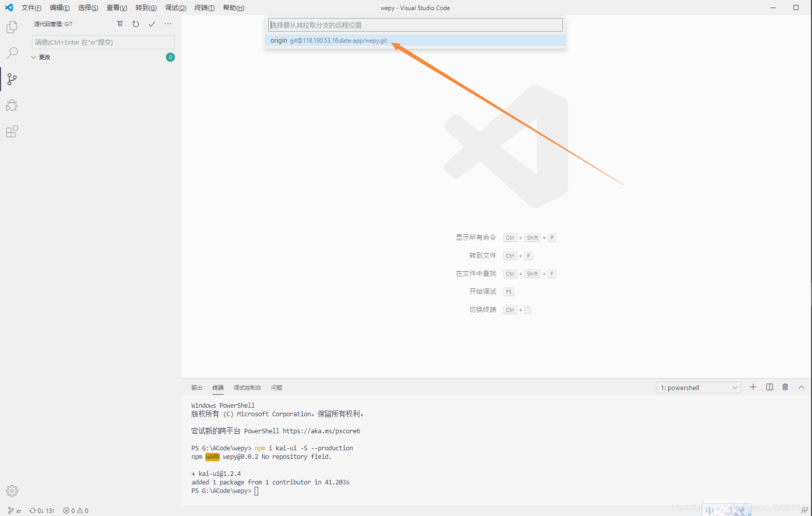Open the 转到(G) menu
The height and width of the screenshot is (516, 812).
[146, 8]
